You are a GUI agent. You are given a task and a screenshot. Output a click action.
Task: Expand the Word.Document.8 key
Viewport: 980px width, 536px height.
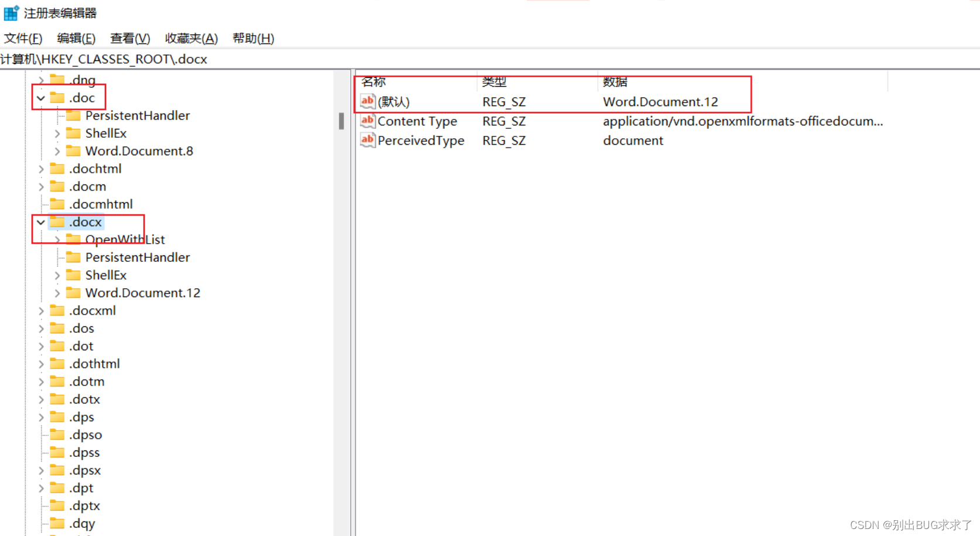pyautogui.click(x=57, y=151)
